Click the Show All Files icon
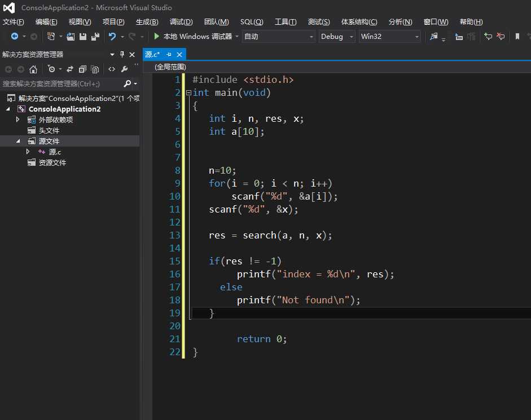Image resolution: width=531 pixels, height=420 pixels. point(95,69)
